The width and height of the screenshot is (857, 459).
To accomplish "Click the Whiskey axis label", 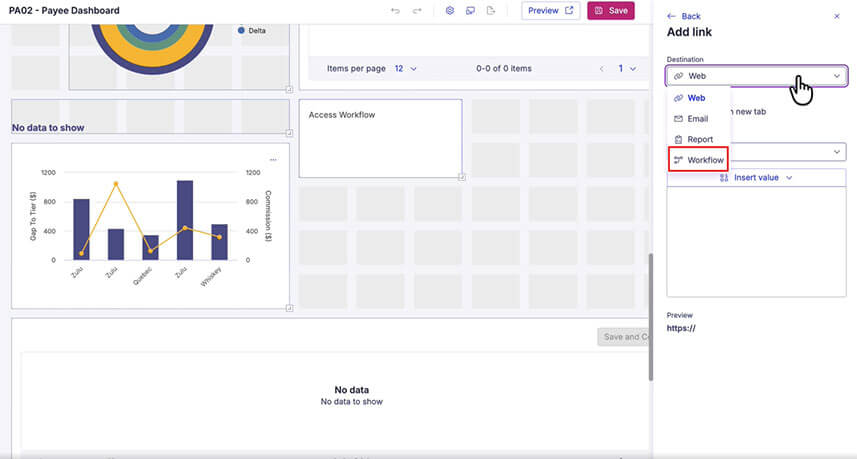I will pos(212,276).
